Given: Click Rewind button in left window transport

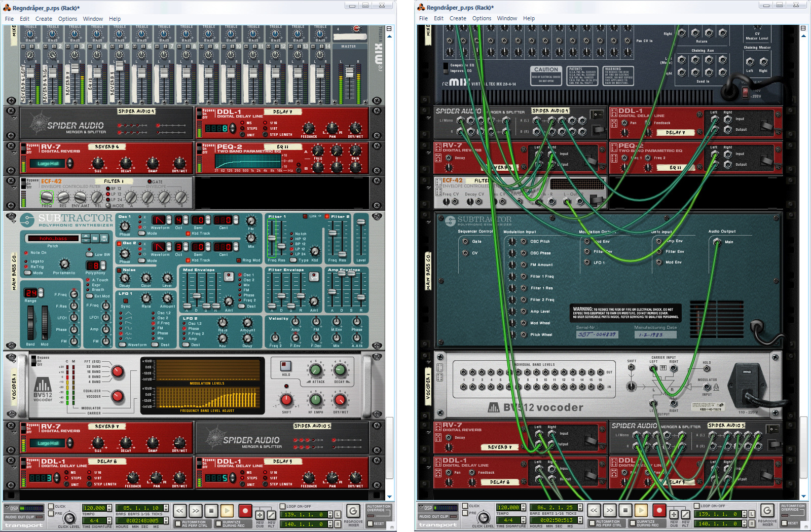Looking at the screenshot, I should pyautogui.click(x=180, y=511).
